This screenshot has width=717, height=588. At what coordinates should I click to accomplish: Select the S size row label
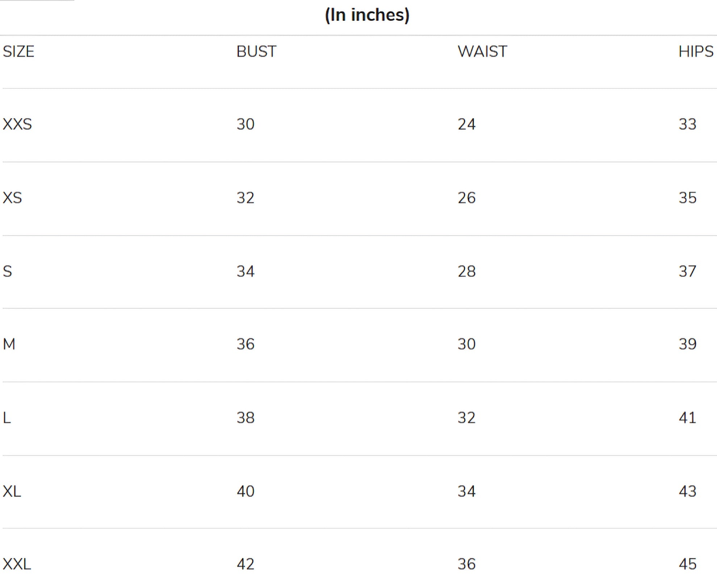tap(8, 271)
